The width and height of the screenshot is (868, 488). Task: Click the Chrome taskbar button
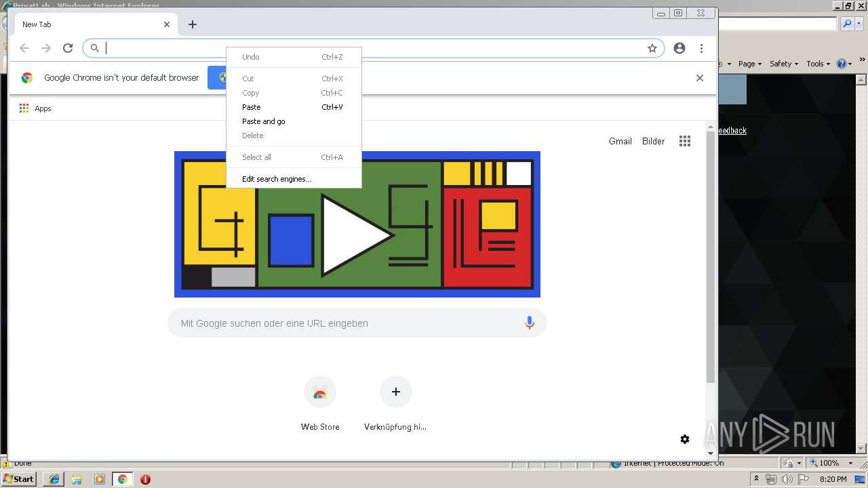coord(122,479)
